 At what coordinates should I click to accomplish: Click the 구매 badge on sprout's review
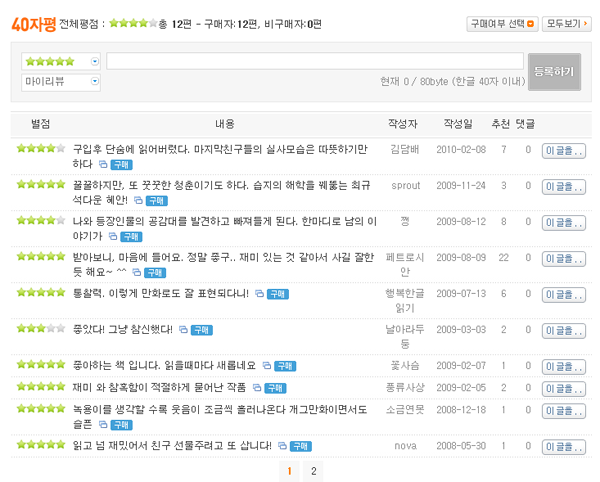157,201
